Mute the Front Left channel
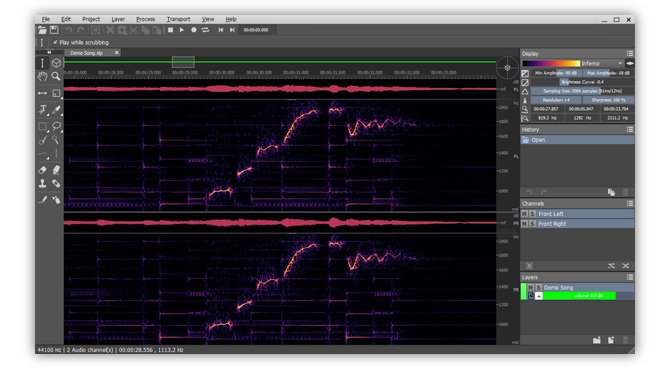Viewport: 670px width, 369px height. coord(524,214)
